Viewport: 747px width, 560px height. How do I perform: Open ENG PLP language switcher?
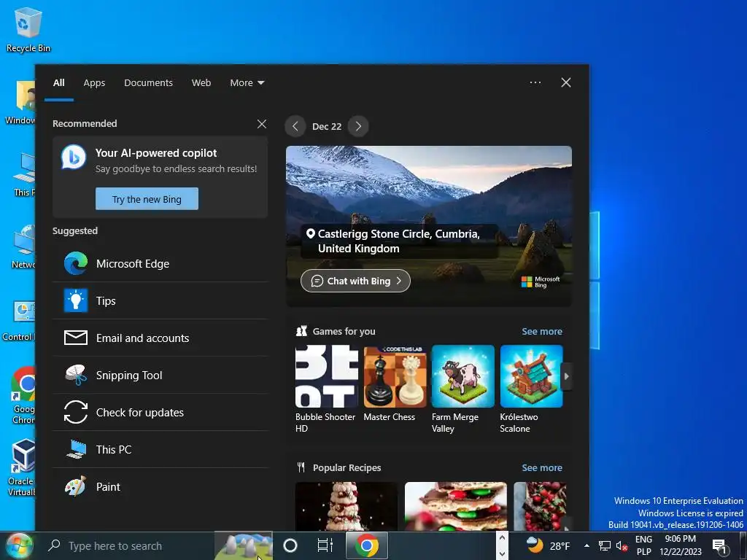pyautogui.click(x=643, y=545)
